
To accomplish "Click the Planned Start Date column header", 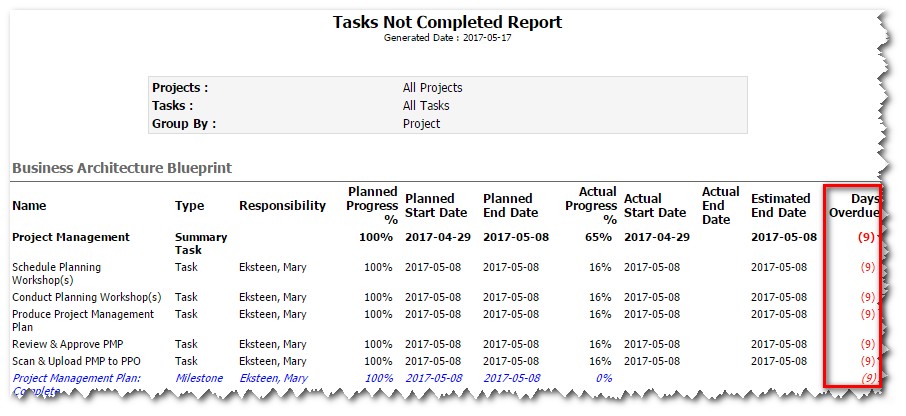I will click(x=436, y=206).
